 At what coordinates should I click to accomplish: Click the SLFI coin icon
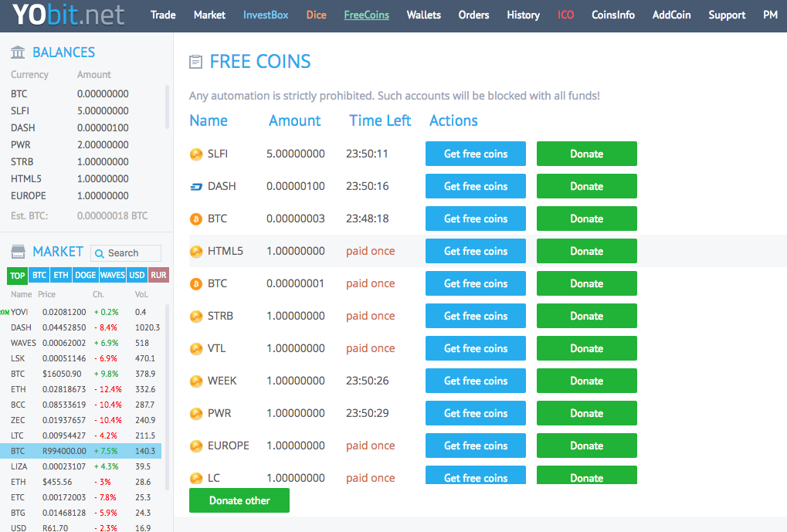coord(196,154)
